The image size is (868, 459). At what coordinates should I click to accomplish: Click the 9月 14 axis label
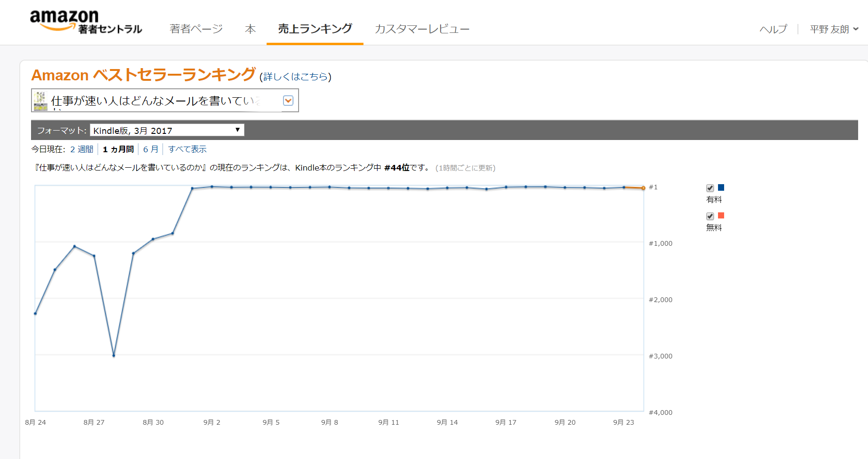[x=447, y=422]
